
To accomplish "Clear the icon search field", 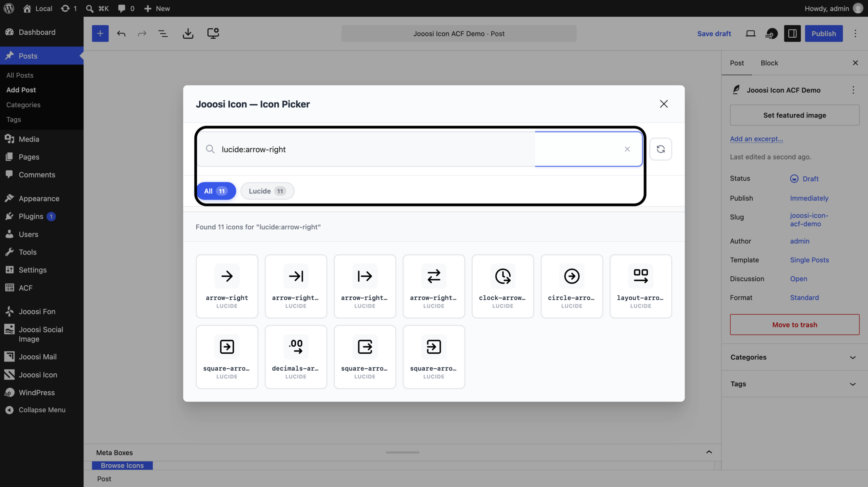I will point(627,149).
